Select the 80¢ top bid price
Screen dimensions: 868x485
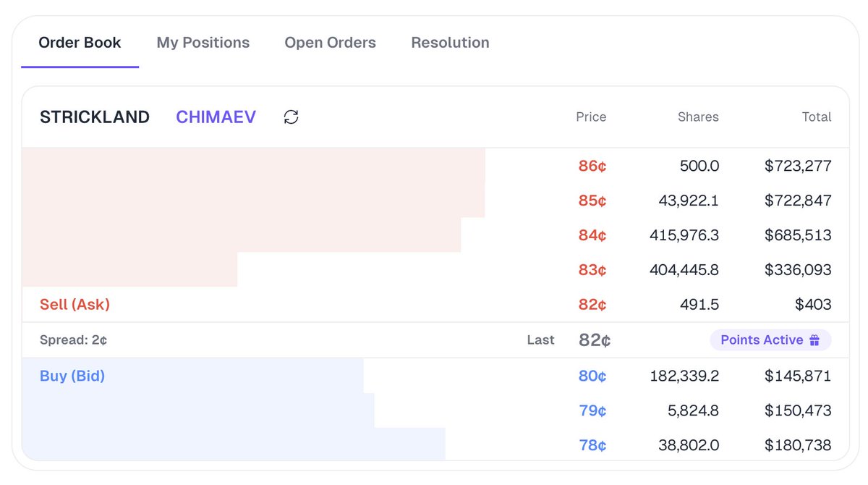pos(592,376)
